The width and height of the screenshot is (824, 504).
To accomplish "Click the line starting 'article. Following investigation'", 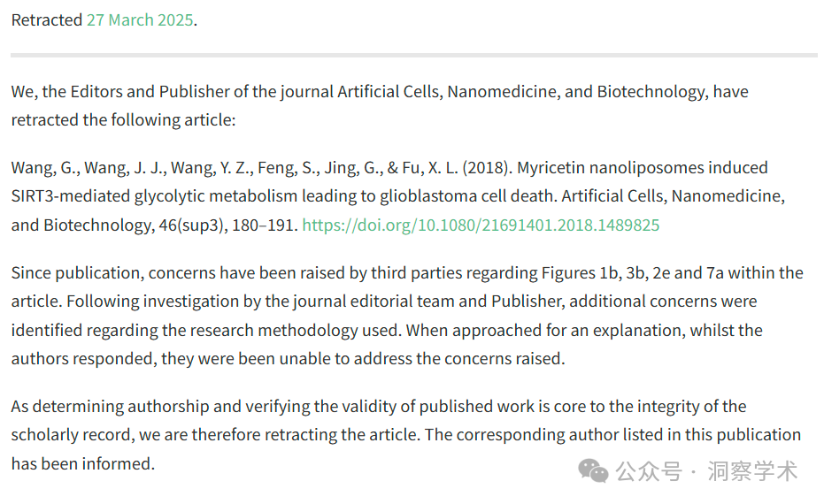I will coord(384,302).
